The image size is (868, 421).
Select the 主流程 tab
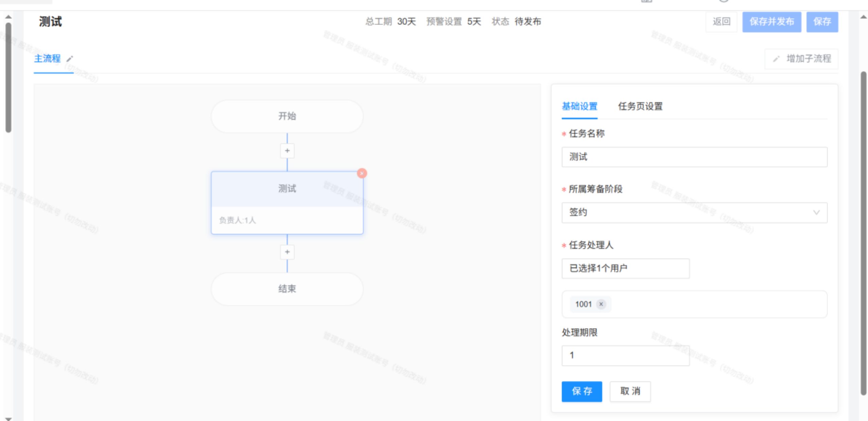coord(48,59)
